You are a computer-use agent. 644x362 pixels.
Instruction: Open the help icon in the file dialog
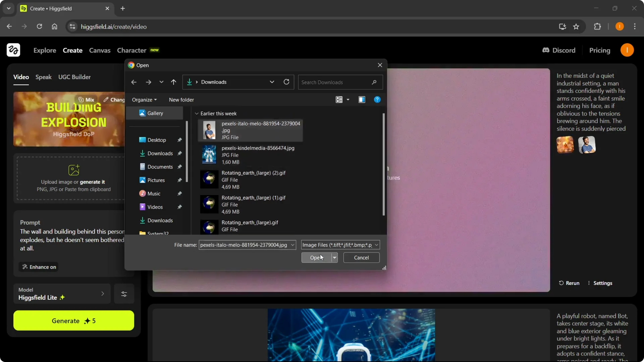coord(377,100)
